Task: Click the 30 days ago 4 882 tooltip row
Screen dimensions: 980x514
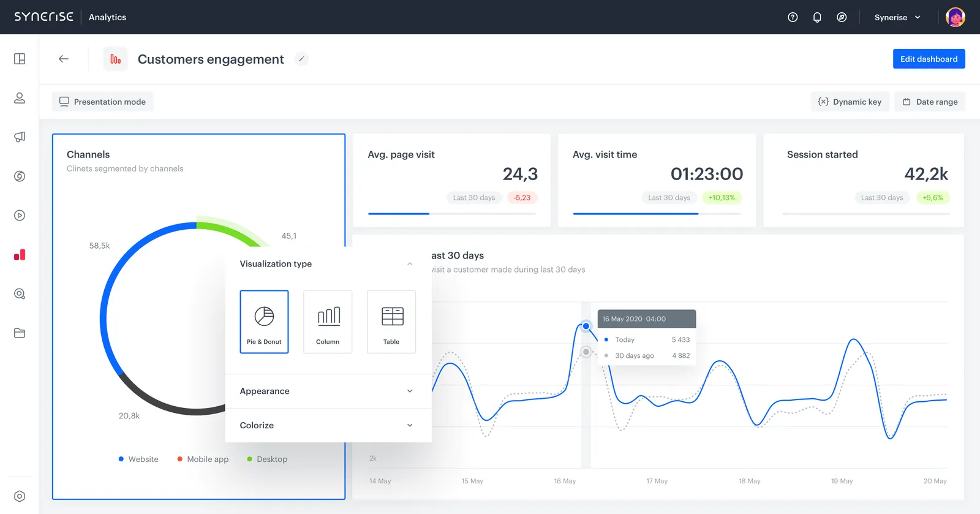Action: [x=647, y=355]
